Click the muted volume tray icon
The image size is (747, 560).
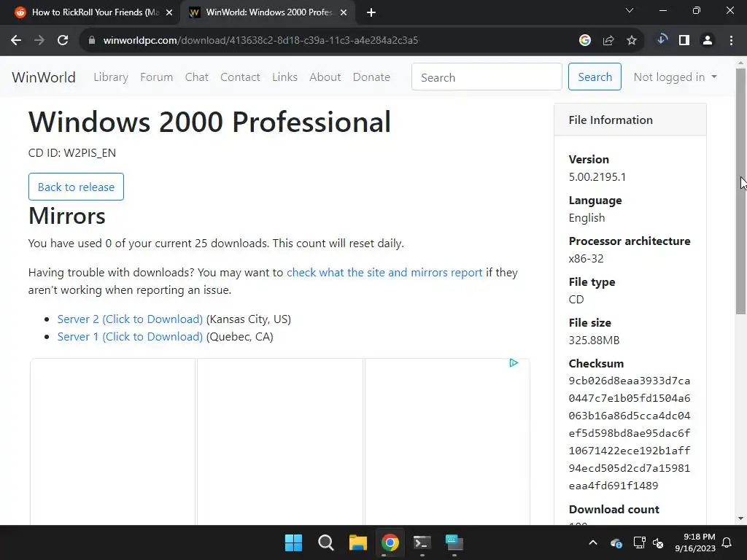(659, 542)
